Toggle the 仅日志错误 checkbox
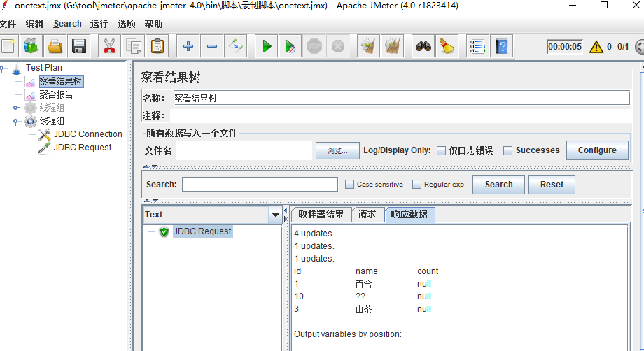The height and width of the screenshot is (351, 644). [441, 150]
